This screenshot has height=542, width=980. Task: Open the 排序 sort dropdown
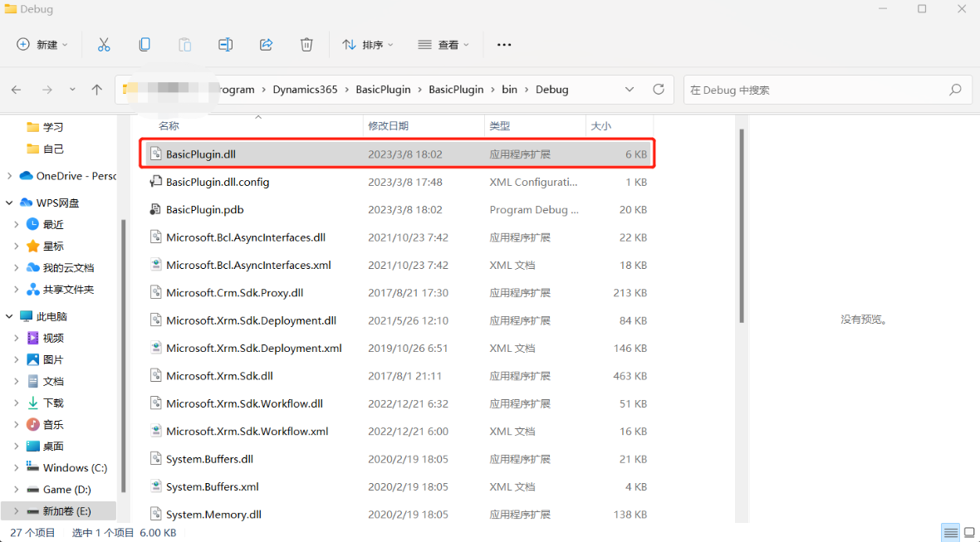367,44
